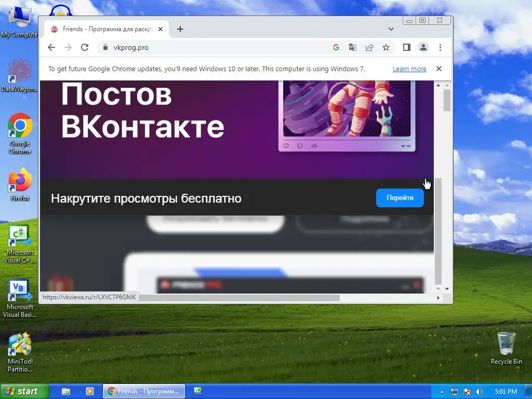532x399 pixels.
Task: Click the Перейти button
Action: coord(400,198)
